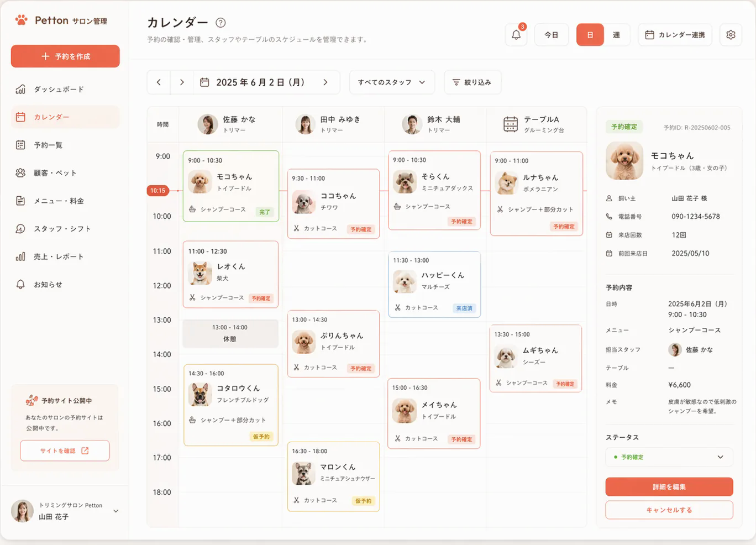756x545 pixels.
Task: Open the notifications bell with badge
Action: [x=517, y=34]
